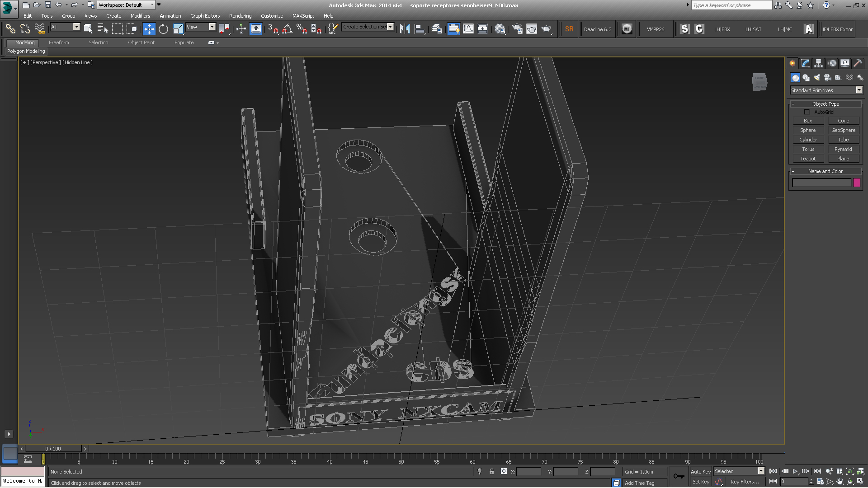Toggle the Auto Key button
Image resolution: width=868 pixels, height=488 pixels.
click(x=700, y=472)
